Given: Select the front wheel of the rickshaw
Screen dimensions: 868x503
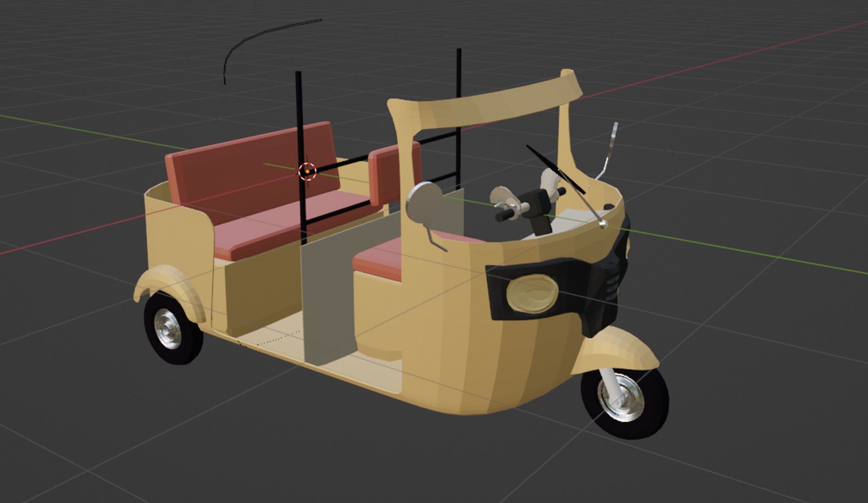Looking at the screenshot, I should (624, 402).
